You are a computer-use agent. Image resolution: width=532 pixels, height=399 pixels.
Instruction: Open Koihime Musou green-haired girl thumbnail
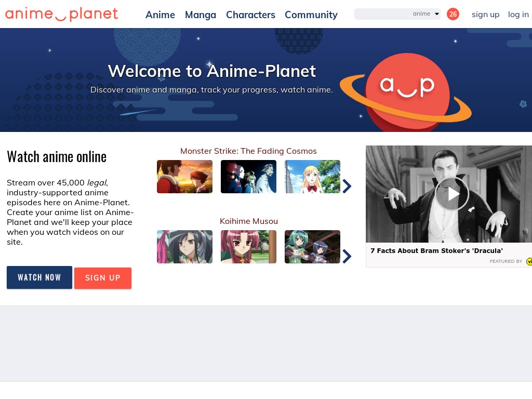312,247
